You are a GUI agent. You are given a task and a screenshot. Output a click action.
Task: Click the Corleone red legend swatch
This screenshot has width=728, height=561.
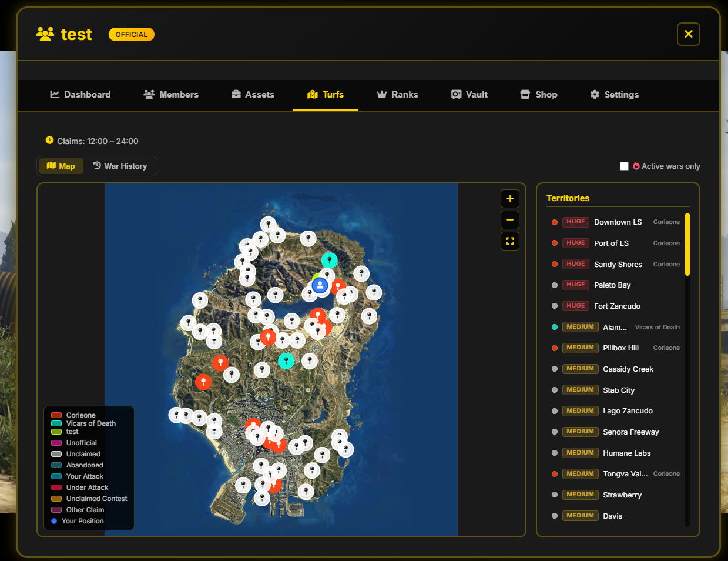(56, 415)
